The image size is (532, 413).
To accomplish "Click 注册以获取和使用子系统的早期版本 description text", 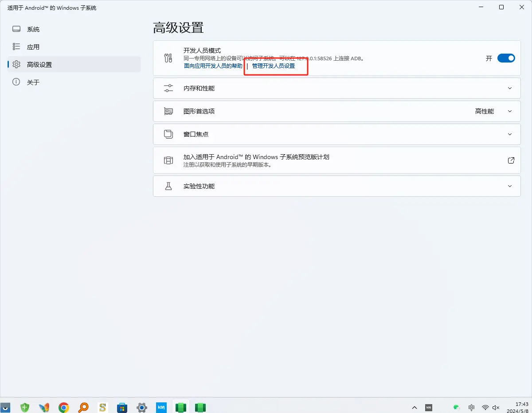I will pos(227,164).
